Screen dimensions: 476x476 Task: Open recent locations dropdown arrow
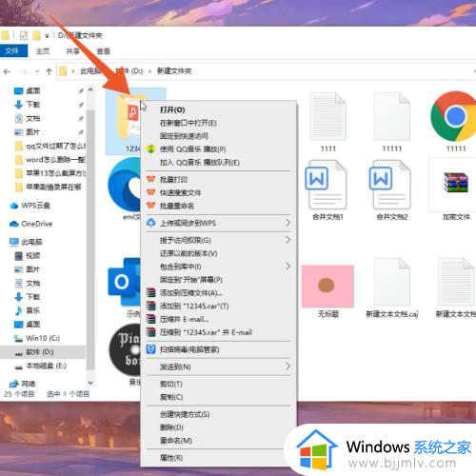point(37,71)
